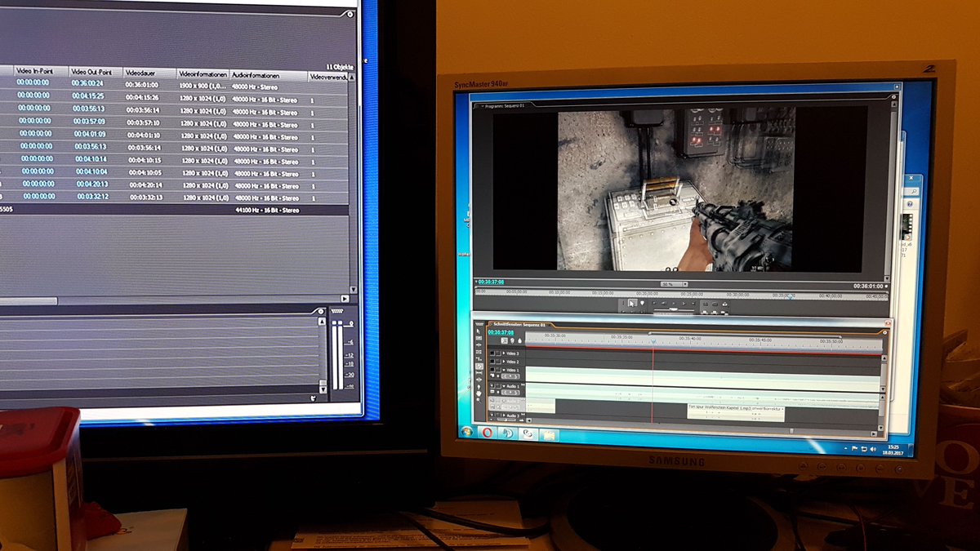This screenshot has width=980, height=551.
Task: Toggle visibility of the Video 3 track
Action: (x=491, y=353)
